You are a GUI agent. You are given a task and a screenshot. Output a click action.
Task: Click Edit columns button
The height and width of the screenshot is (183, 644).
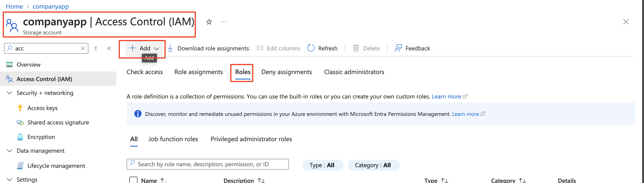pos(278,48)
